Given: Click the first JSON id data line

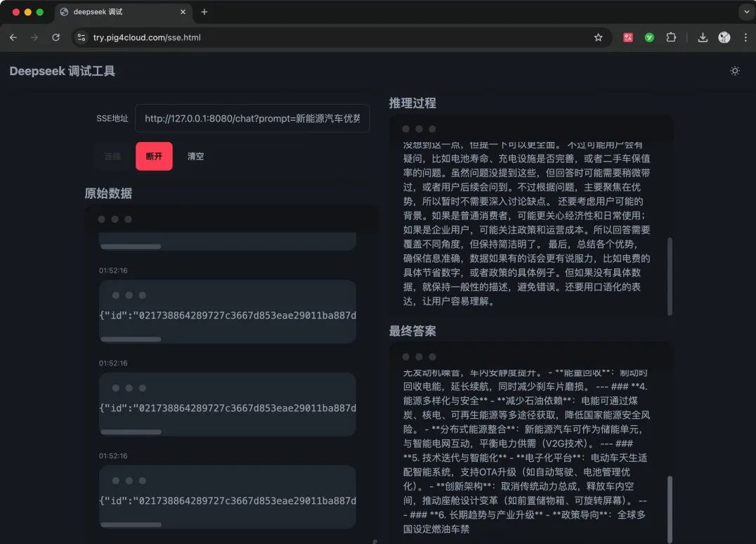Looking at the screenshot, I should point(228,316).
